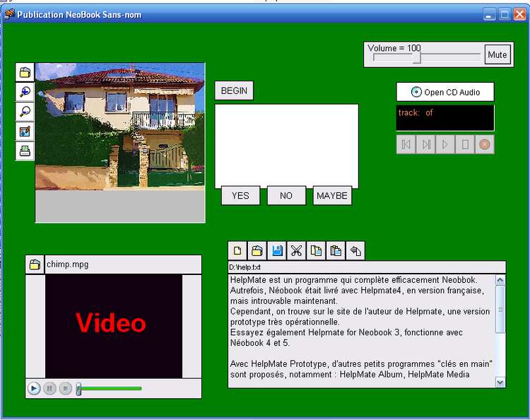
Task: Skip to previous CD track
Action: [406, 145]
